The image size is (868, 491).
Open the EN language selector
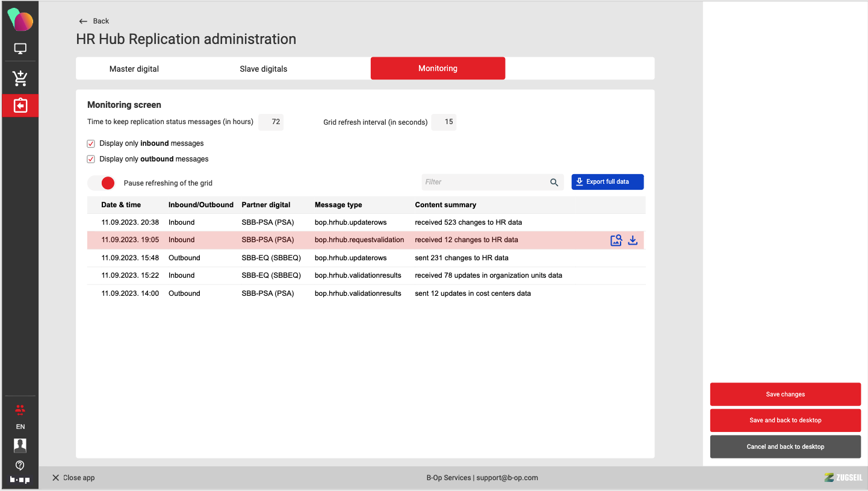20,427
